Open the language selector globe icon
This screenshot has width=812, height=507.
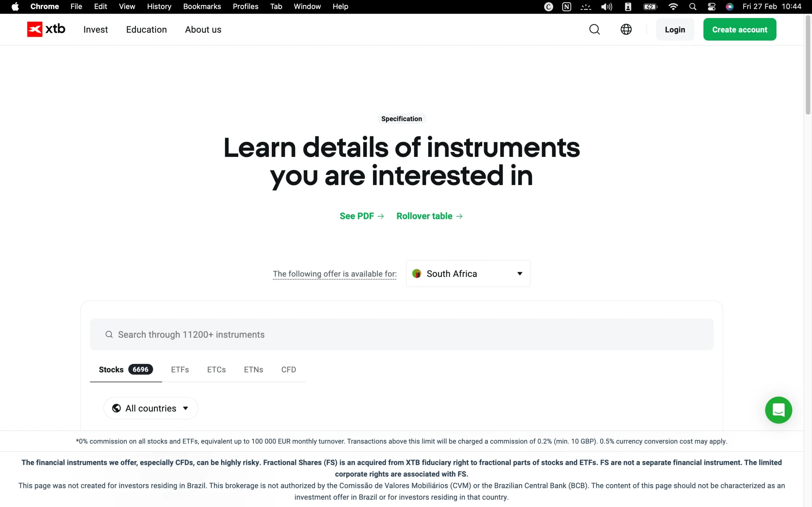click(x=626, y=29)
